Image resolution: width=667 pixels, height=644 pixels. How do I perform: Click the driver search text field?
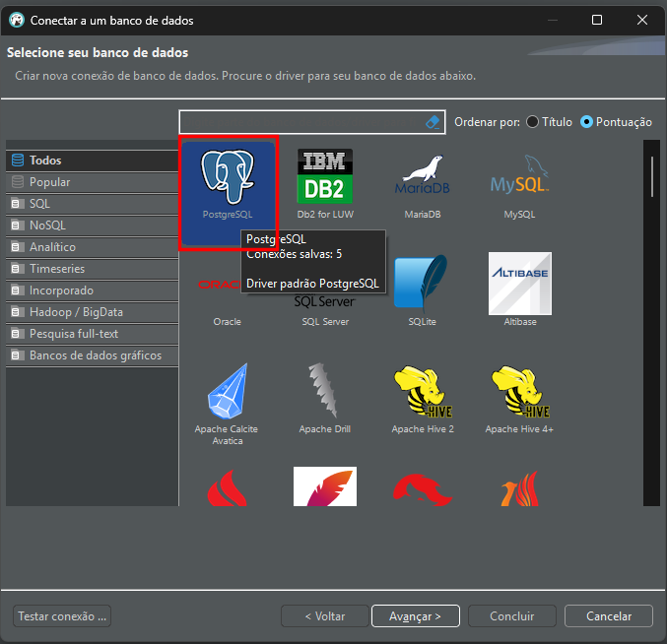coord(300,122)
